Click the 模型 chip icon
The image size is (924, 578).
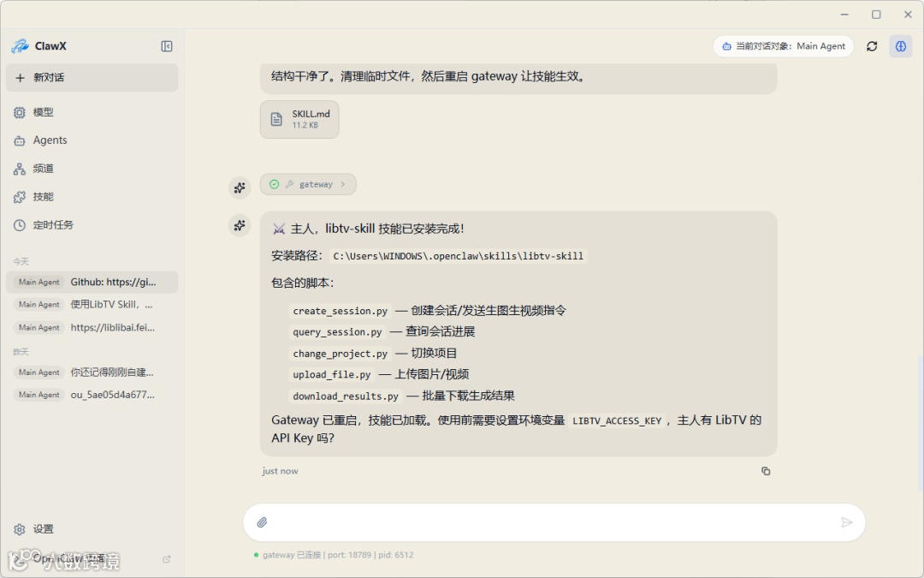(x=20, y=112)
